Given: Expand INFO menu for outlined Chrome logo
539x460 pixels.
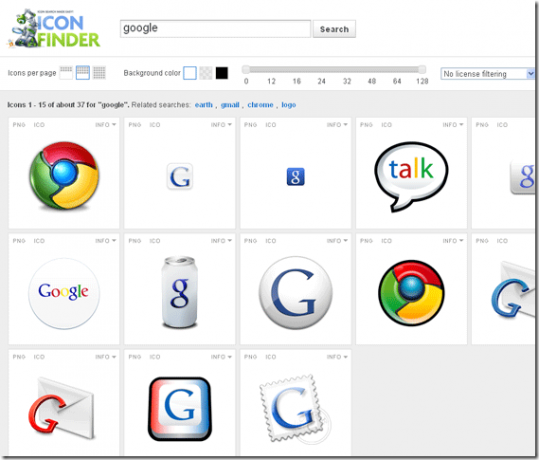Looking at the screenshot, I should click(453, 241).
